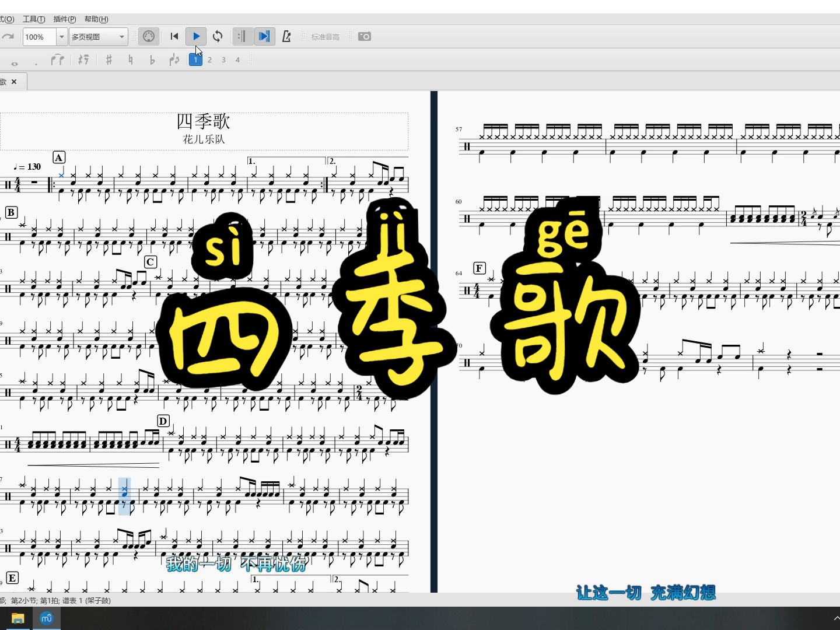The height and width of the screenshot is (630, 840).
Task: Select rehearsal mark F on second page
Action: (480, 268)
